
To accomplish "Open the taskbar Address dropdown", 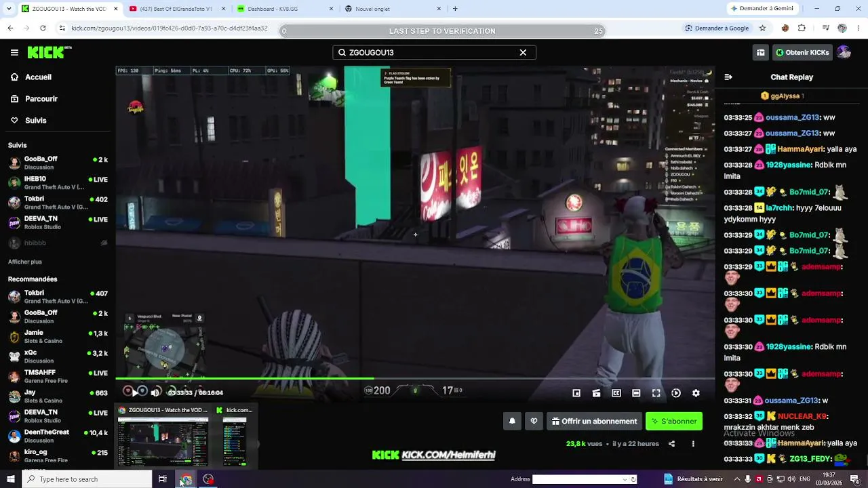I will point(625,479).
